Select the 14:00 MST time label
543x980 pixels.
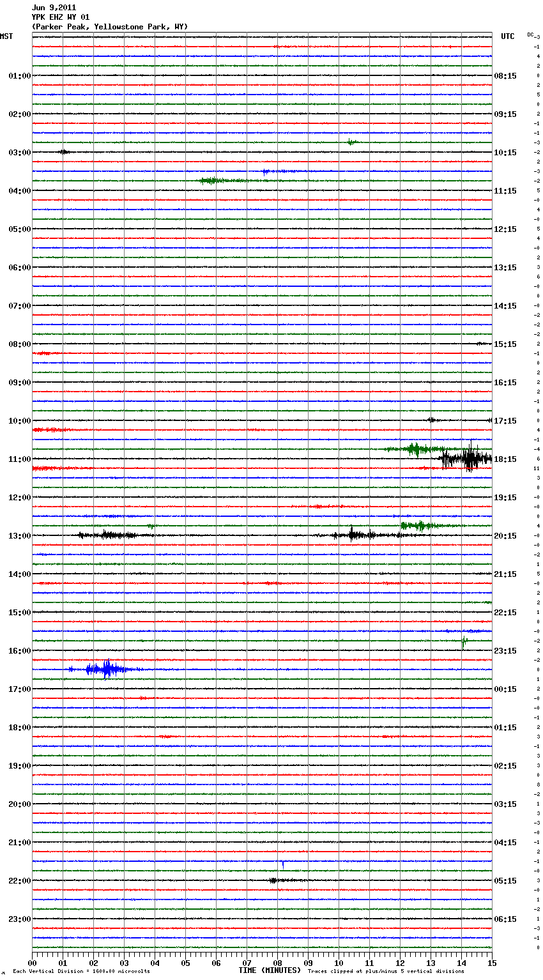point(20,574)
